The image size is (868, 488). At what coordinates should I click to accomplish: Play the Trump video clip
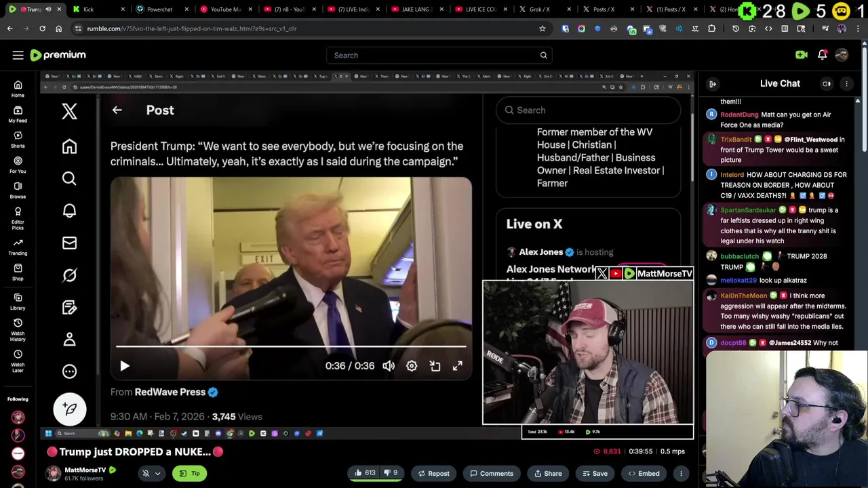[125, 366]
